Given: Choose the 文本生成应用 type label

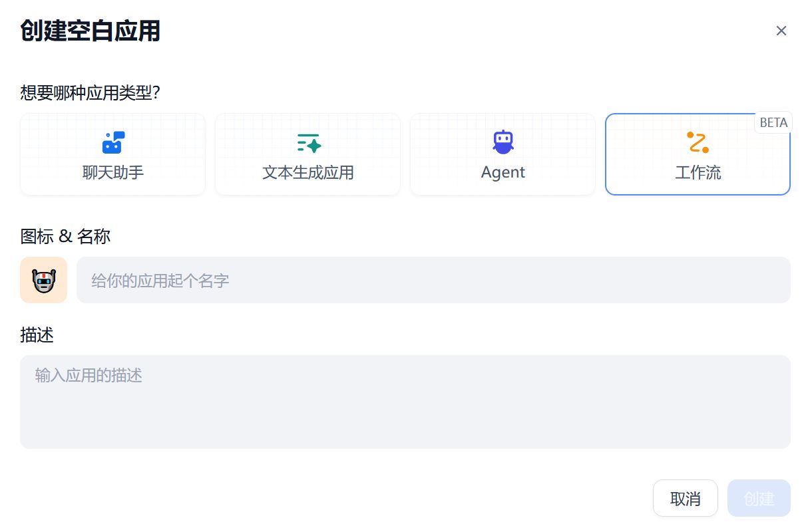Looking at the screenshot, I should [x=307, y=173].
